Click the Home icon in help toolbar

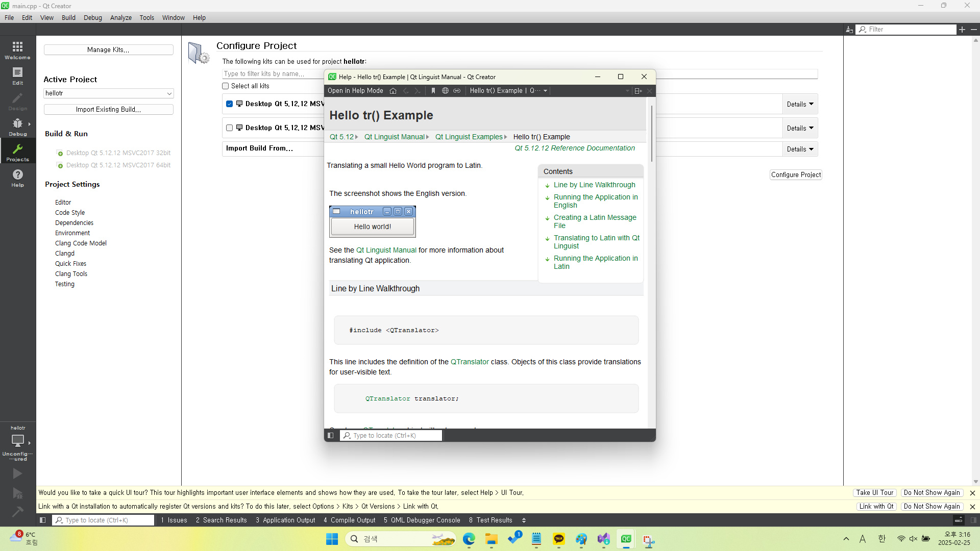click(x=393, y=91)
